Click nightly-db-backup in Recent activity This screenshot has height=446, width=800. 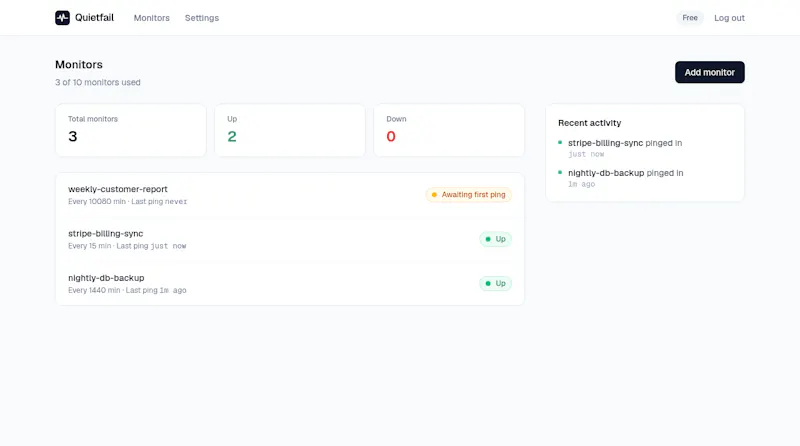tap(606, 173)
